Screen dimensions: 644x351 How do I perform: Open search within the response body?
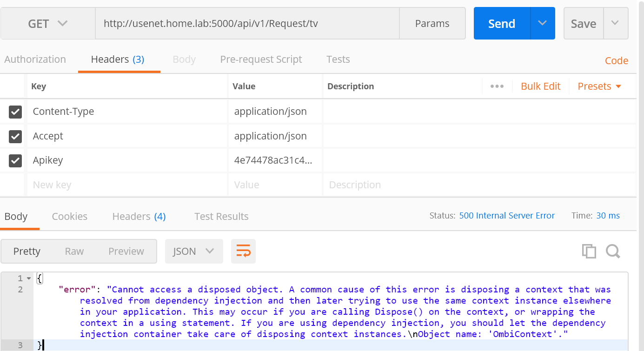point(613,251)
